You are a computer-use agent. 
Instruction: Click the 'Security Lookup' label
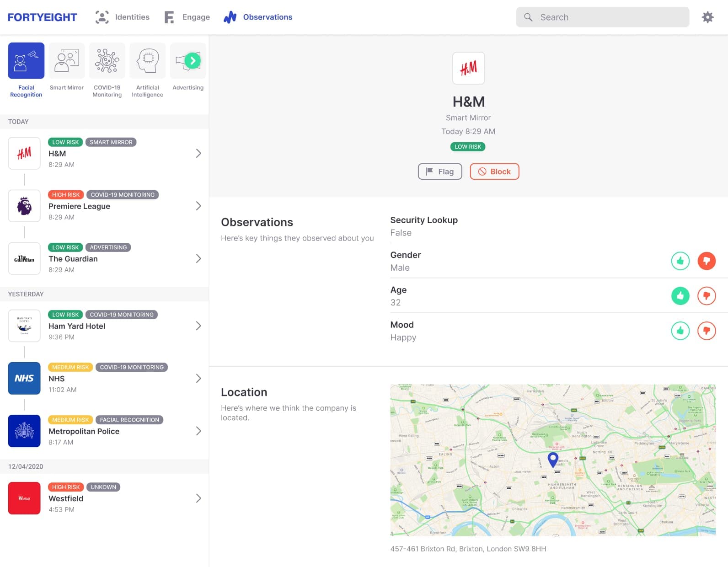(x=424, y=220)
